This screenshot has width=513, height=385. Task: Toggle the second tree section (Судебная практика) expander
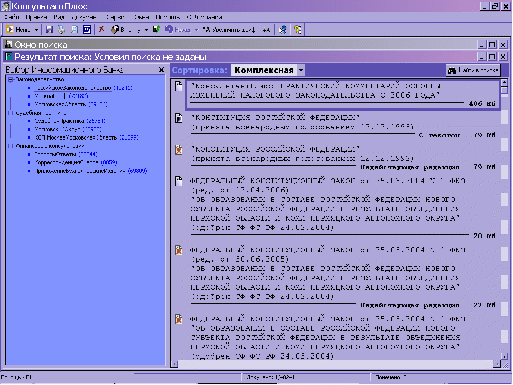10,113
